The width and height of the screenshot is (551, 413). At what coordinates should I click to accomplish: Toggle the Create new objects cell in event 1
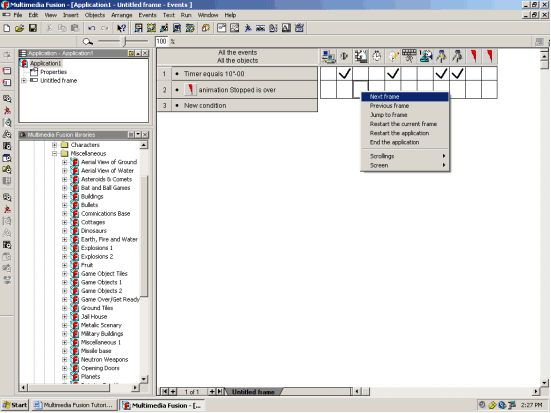coord(393,74)
